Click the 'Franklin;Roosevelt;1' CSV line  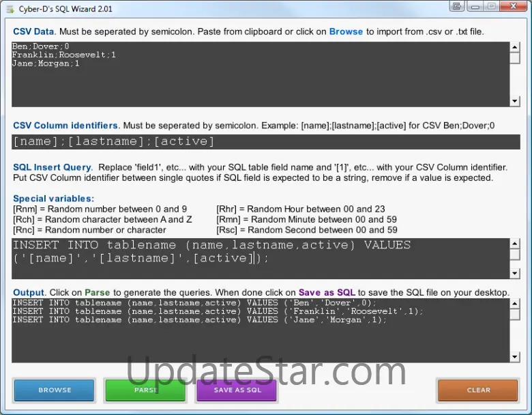point(64,55)
